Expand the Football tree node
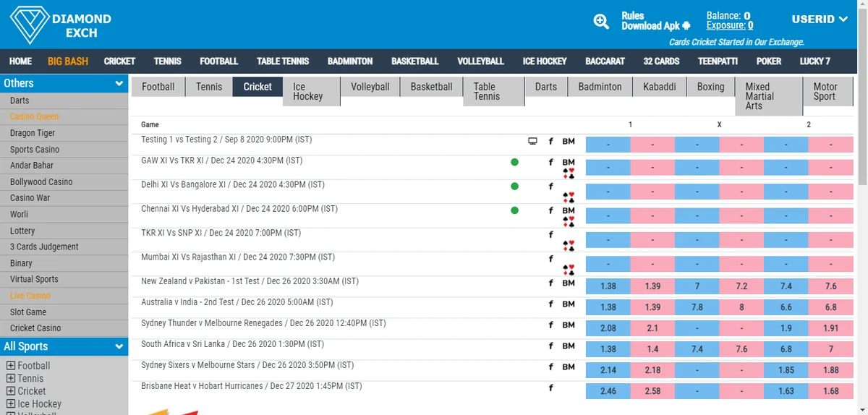868x415 pixels. tap(11, 366)
